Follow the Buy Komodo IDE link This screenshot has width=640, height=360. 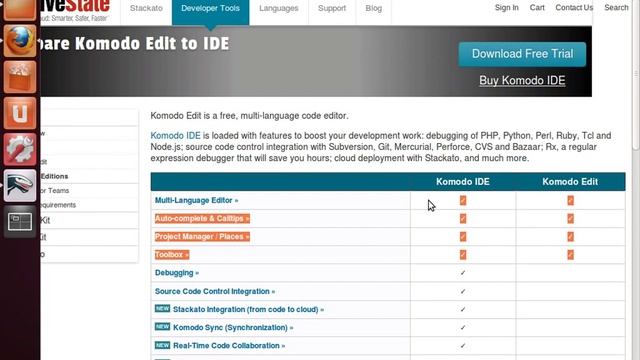click(522, 80)
